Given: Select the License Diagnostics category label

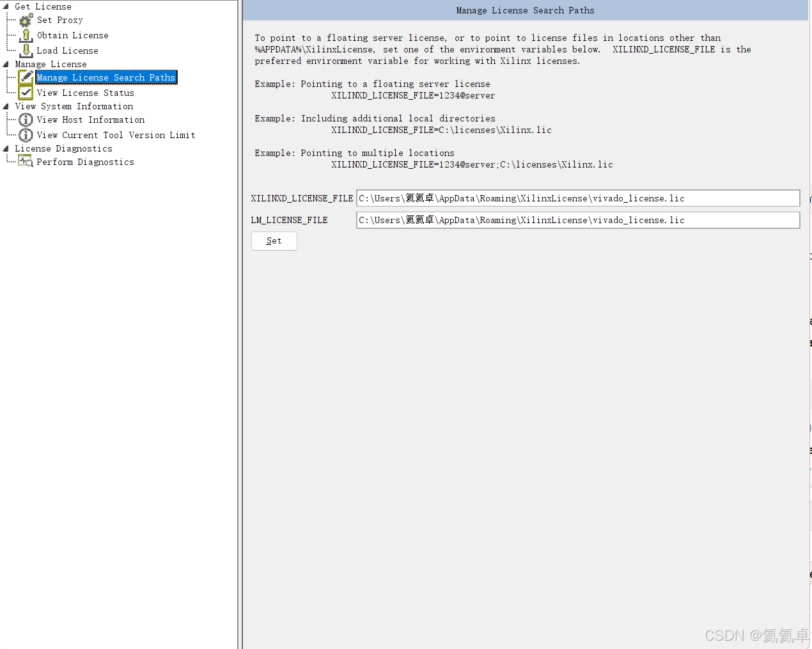Looking at the screenshot, I should tap(64, 148).
